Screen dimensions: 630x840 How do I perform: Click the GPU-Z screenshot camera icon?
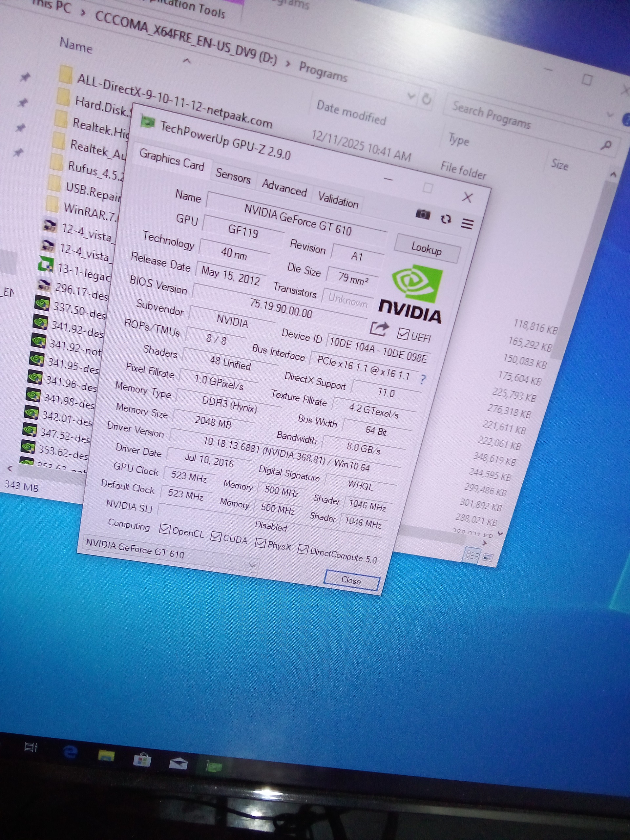[x=423, y=214]
